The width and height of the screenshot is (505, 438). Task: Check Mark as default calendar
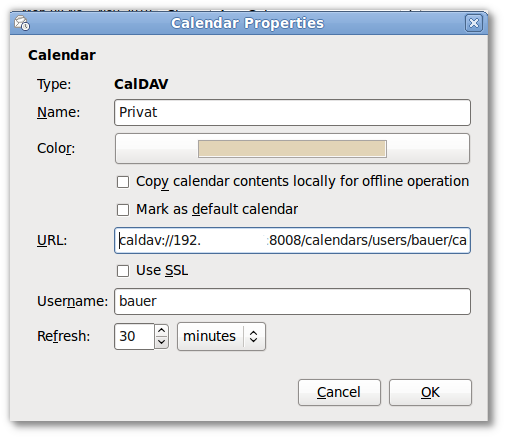pyautogui.click(x=123, y=210)
